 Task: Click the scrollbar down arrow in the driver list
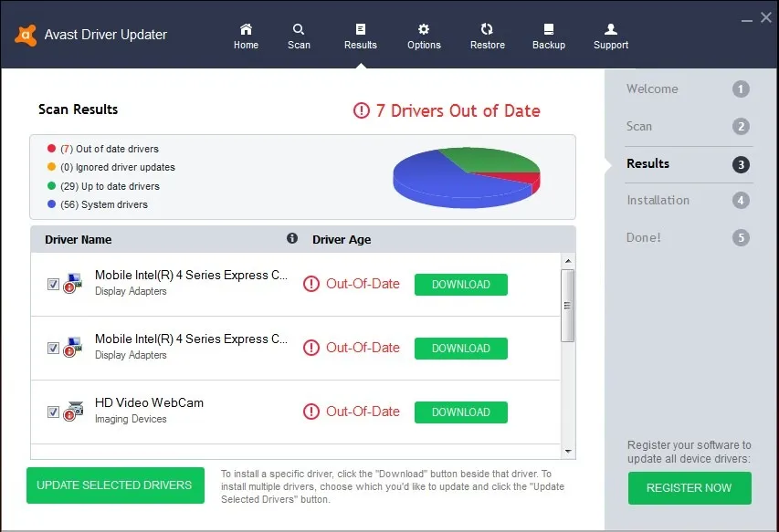568,452
